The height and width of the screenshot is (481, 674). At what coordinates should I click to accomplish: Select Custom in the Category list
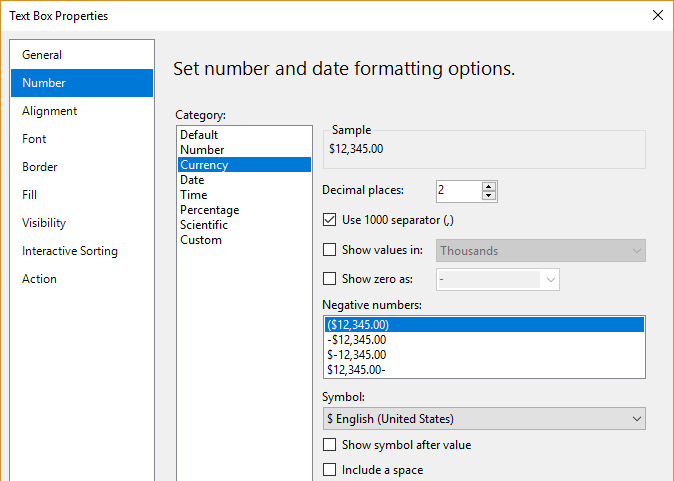200,240
